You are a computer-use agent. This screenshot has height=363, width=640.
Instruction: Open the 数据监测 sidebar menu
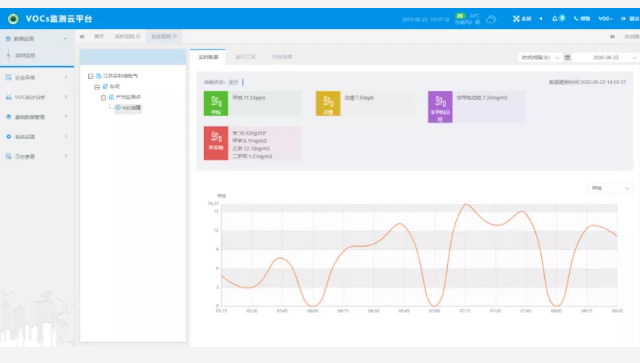(37, 39)
